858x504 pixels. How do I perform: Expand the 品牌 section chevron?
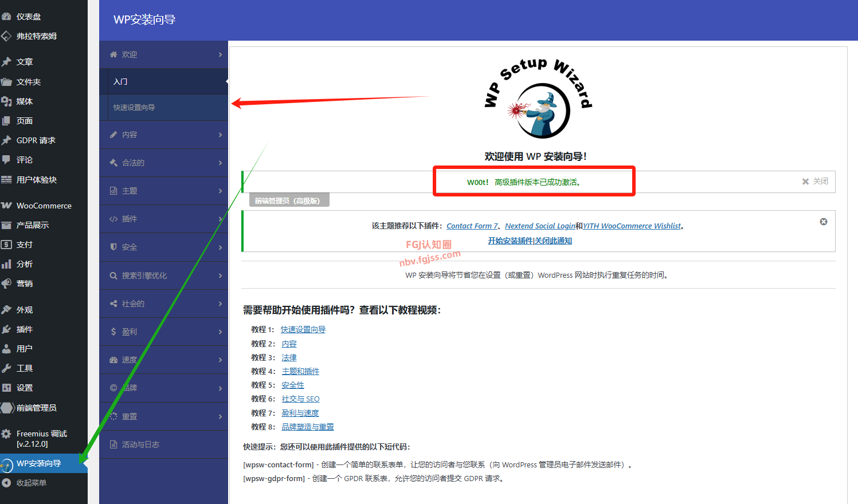[220, 388]
